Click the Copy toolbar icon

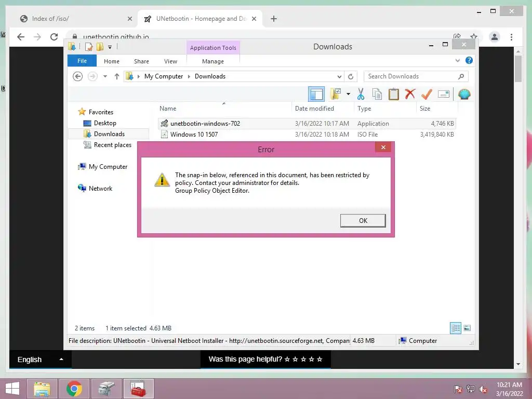click(x=377, y=94)
